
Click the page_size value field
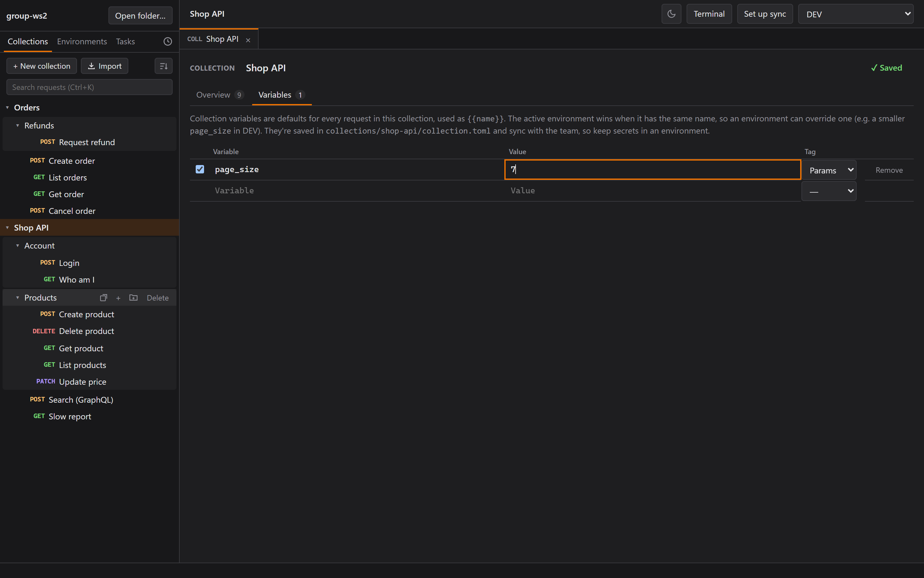[x=653, y=169]
